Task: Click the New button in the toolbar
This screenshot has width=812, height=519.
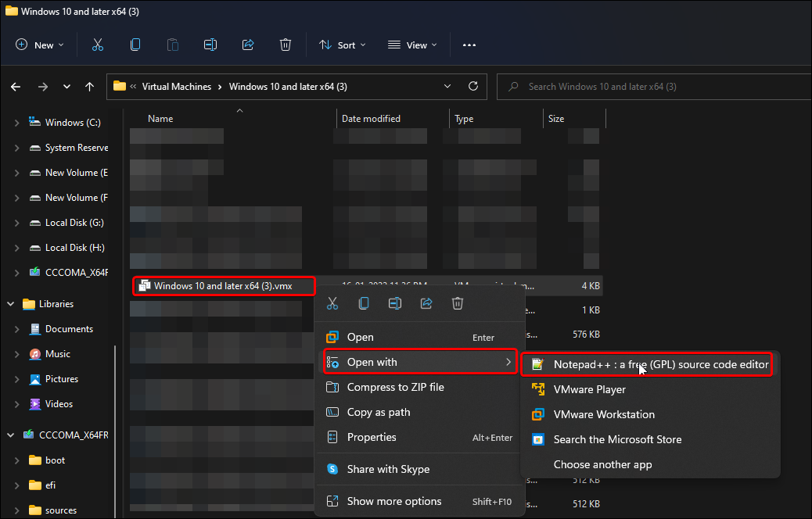Action: (39, 45)
